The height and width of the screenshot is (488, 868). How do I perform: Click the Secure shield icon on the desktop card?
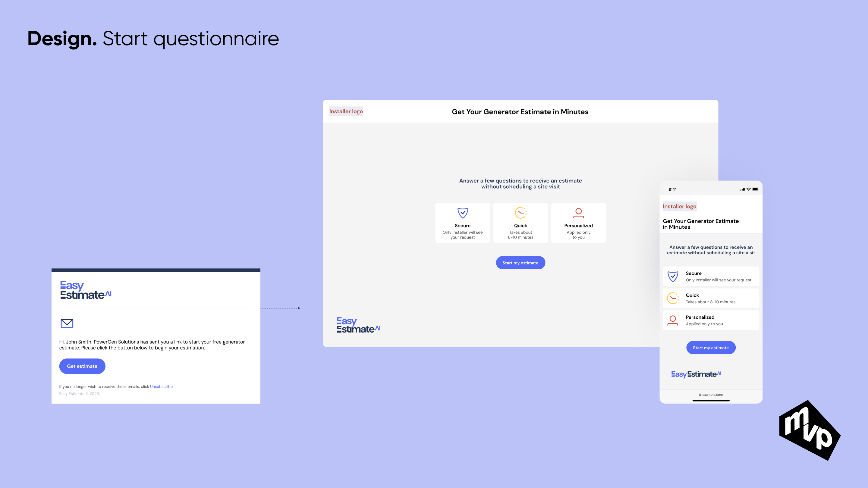(x=463, y=213)
